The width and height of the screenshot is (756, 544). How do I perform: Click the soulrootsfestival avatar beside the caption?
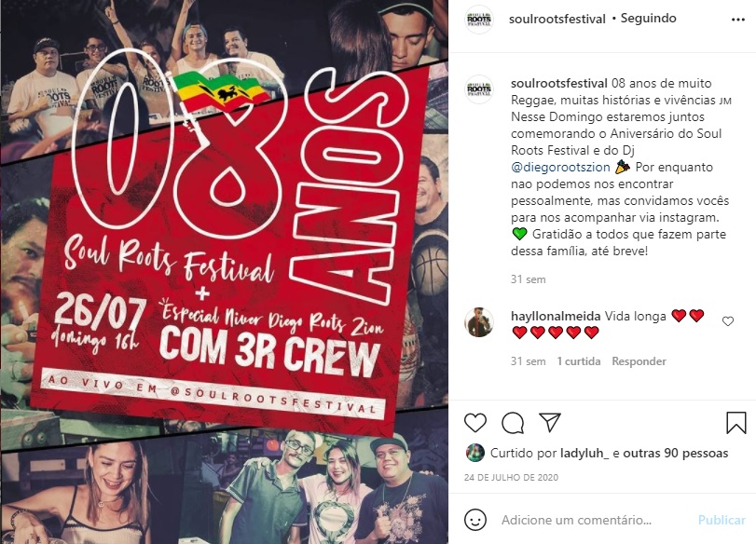click(479, 89)
